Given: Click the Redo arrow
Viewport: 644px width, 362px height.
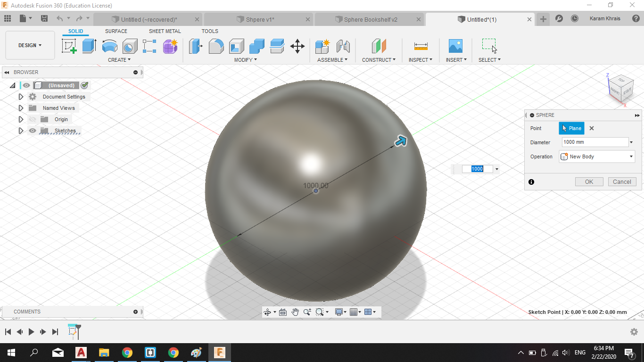Looking at the screenshot, I should point(79,18).
